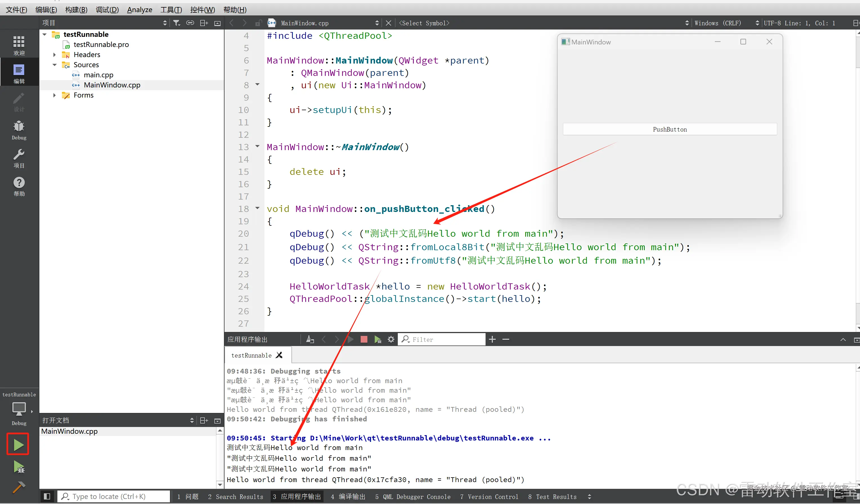Stop the running application with red square
The height and width of the screenshot is (504, 860).
tap(364, 339)
